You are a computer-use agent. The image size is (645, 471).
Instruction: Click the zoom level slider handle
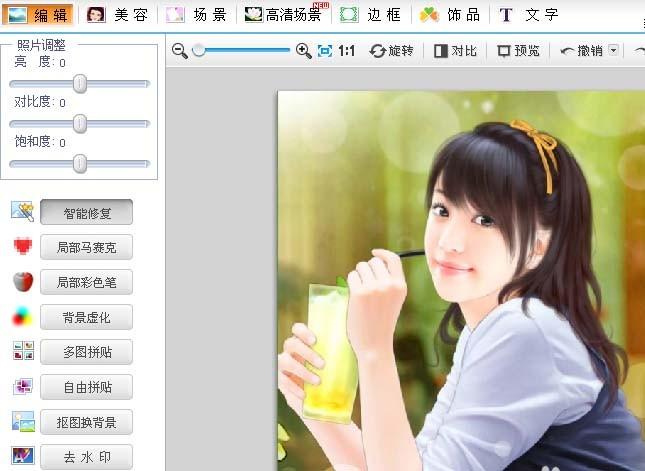pyautogui.click(x=199, y=51)
